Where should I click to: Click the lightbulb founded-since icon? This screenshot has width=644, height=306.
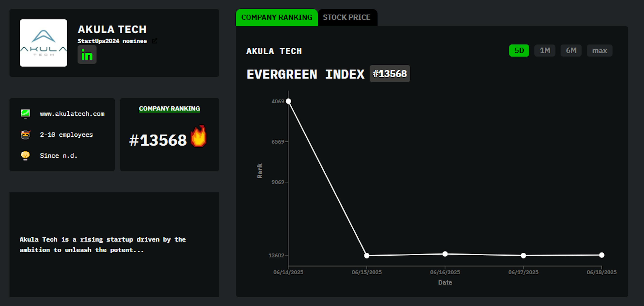pos(25,156)
